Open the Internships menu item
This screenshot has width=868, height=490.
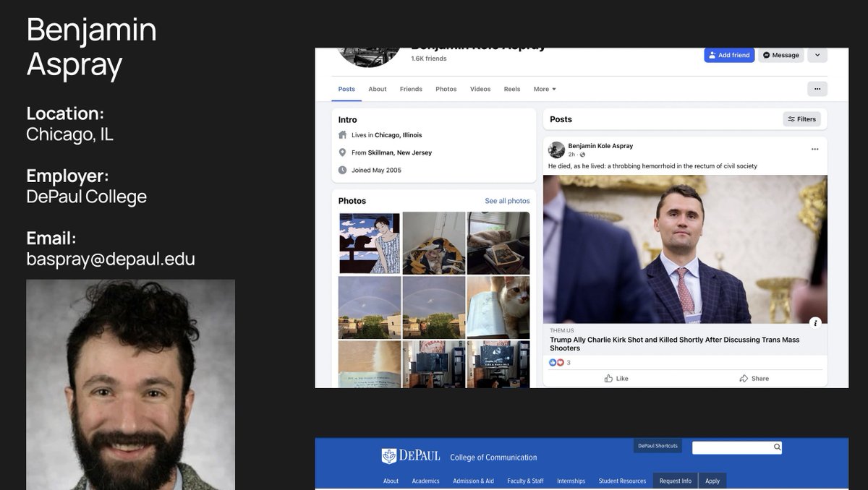(571, 481)
